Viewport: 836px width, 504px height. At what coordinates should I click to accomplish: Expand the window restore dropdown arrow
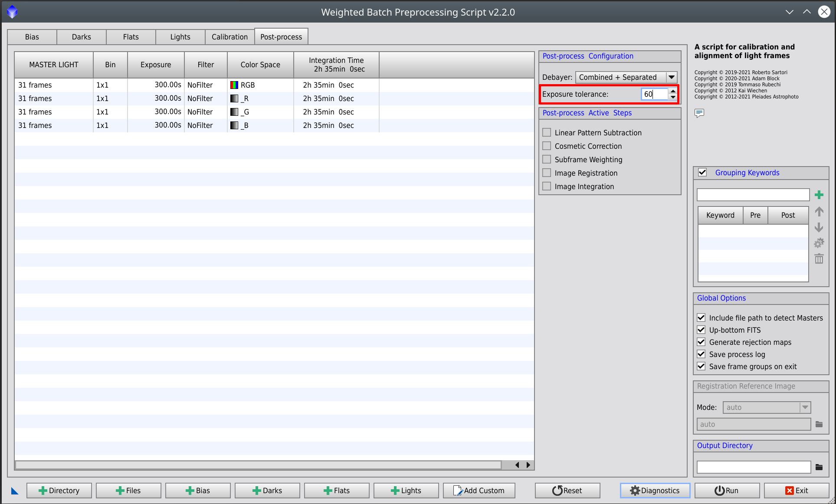click(x=790, y=9)
